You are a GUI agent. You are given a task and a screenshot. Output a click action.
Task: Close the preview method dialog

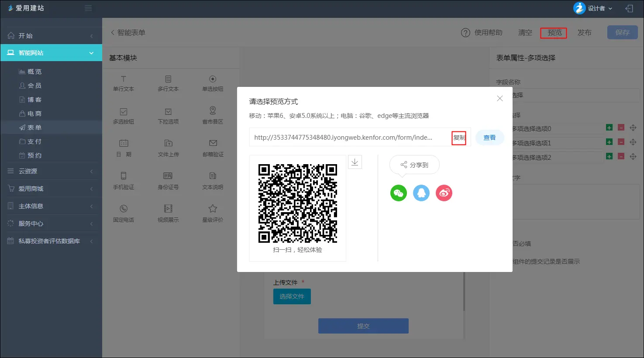(500, 99)
